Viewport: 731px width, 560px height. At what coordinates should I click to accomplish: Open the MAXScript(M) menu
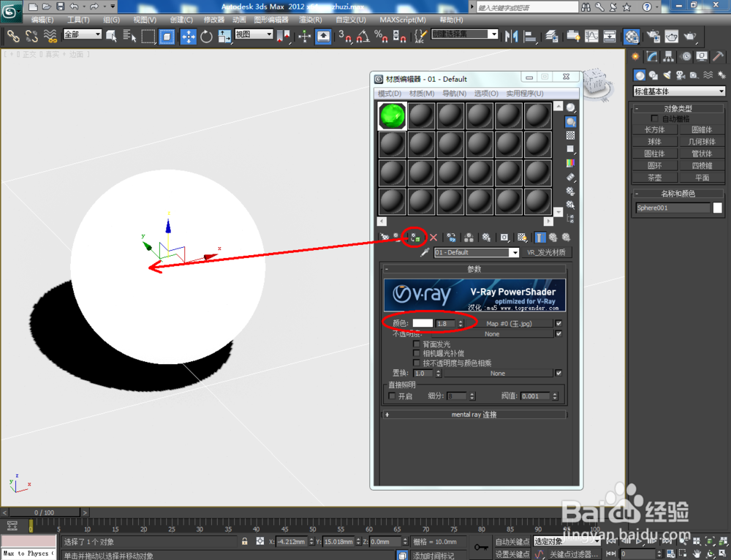403,20
